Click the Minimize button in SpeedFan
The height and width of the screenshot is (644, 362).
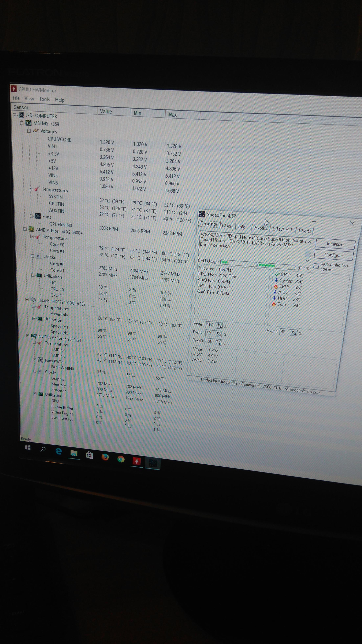click(x=335, y=244)
